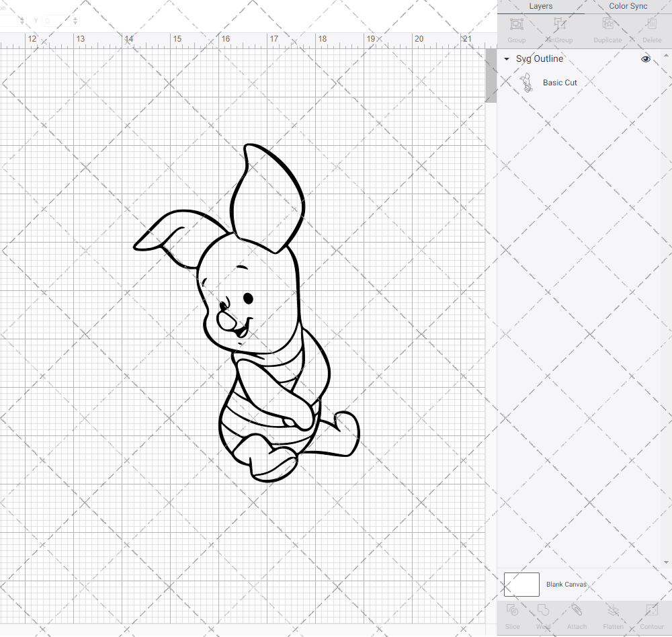Select the Blank Canvas label

566,585
